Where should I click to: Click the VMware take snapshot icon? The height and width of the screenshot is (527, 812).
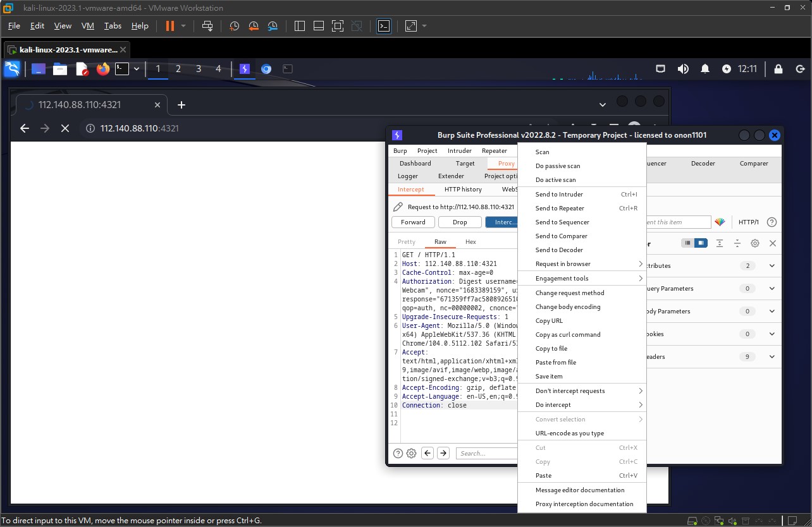(x=234, y=26)
